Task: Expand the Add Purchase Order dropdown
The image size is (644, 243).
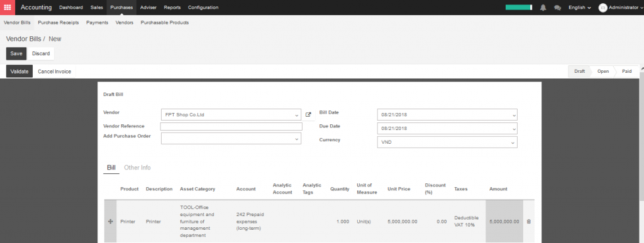Action: [x=297, y=139]
